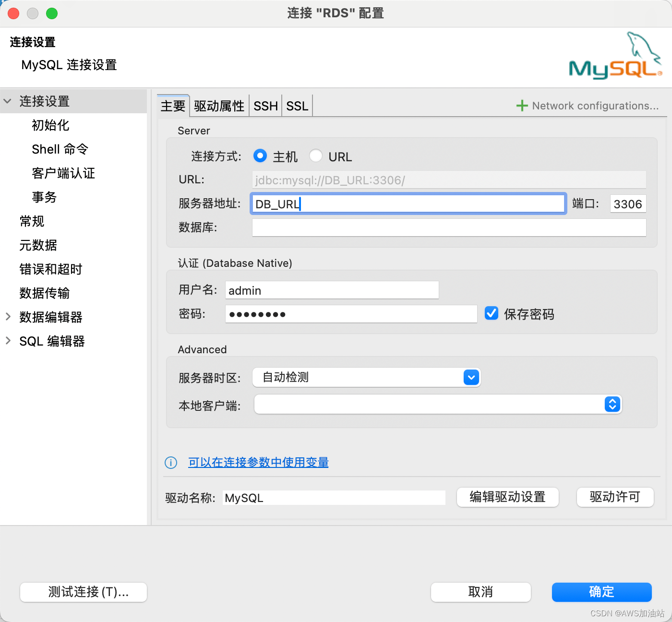Select 客户端认证 in the sidebar

[x=63, y=173]
